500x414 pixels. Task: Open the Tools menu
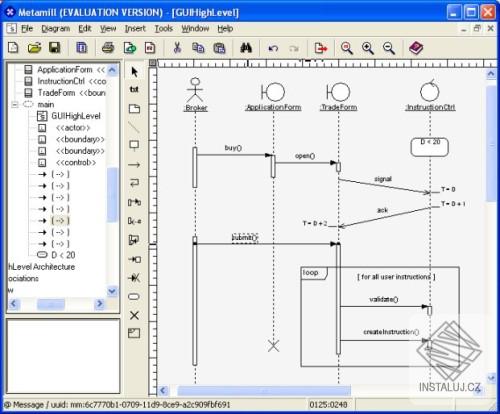pos(163,29)
